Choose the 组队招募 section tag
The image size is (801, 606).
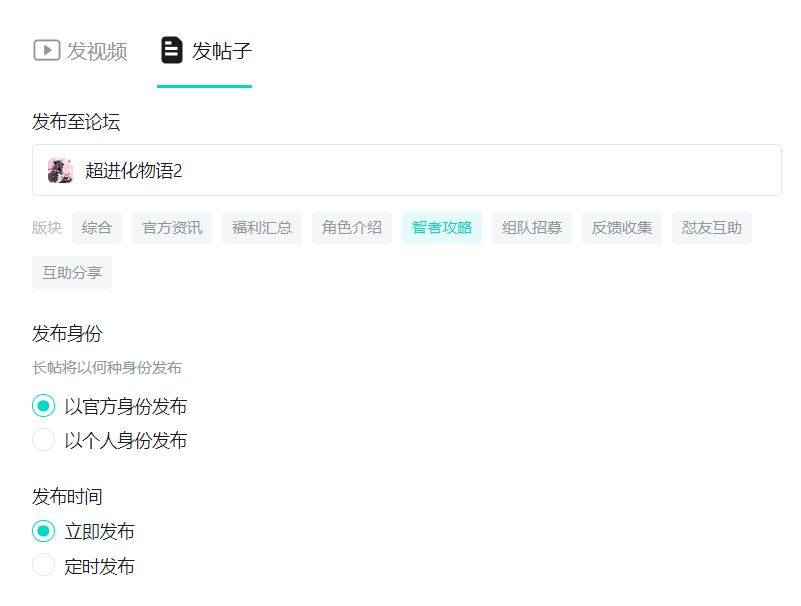point(532,227)
